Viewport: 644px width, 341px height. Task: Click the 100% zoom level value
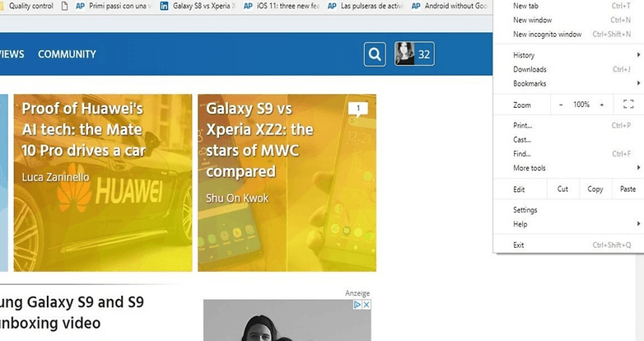tap(581, 105)
